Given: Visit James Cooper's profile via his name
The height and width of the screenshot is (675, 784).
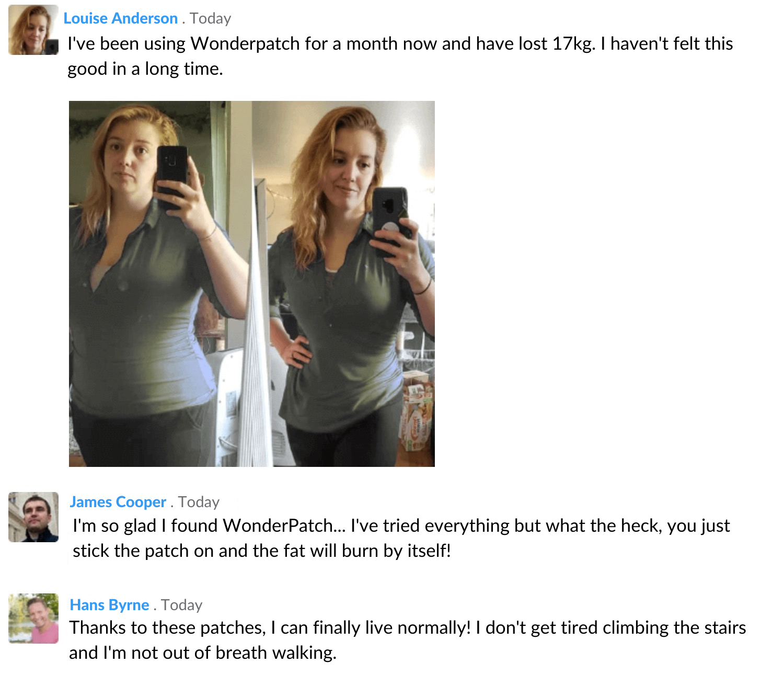Looking at the screenshot, I should tap(118, 502).
